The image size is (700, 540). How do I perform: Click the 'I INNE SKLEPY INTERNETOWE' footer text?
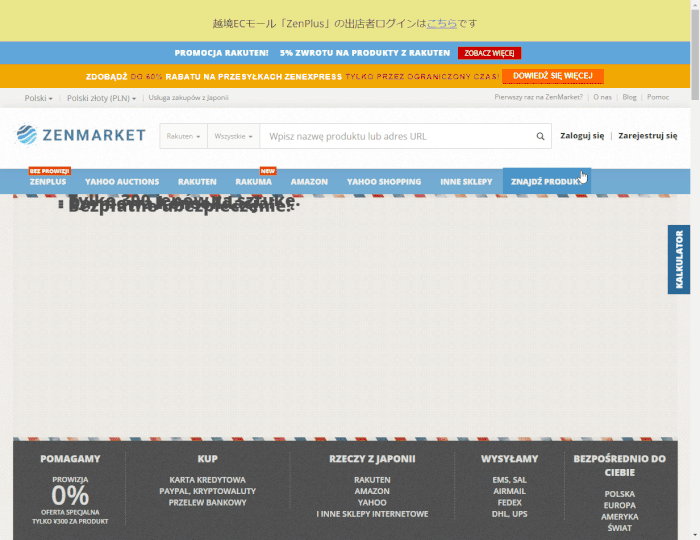pos(372,514)
